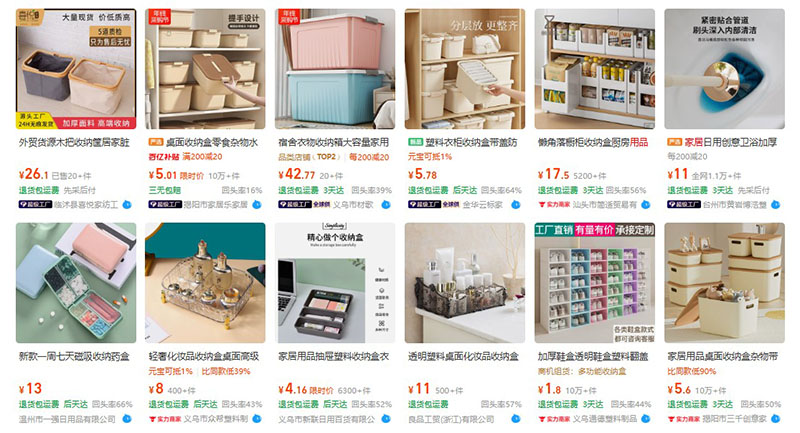Open seller link 义乌市新联日用百货有限公司
Image resolution: width=800 pixels, height=433 pixels.
coord(327,419)
